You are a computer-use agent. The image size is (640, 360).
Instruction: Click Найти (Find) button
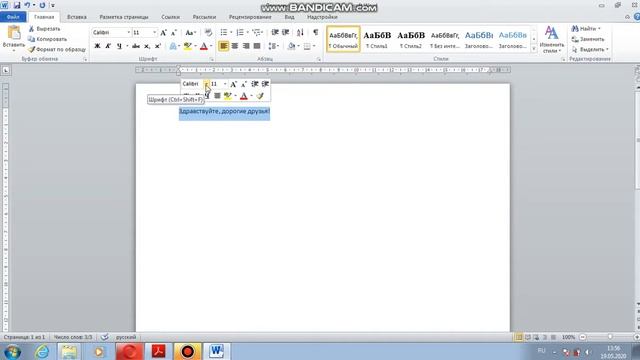pyautogui.click(x=586, y=29)
